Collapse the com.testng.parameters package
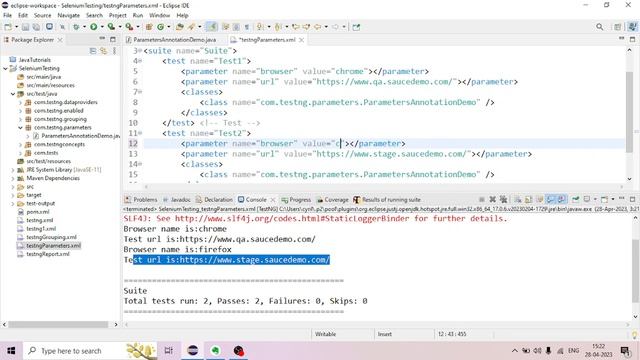Screen dimensions: 640x360 [20, 128]
